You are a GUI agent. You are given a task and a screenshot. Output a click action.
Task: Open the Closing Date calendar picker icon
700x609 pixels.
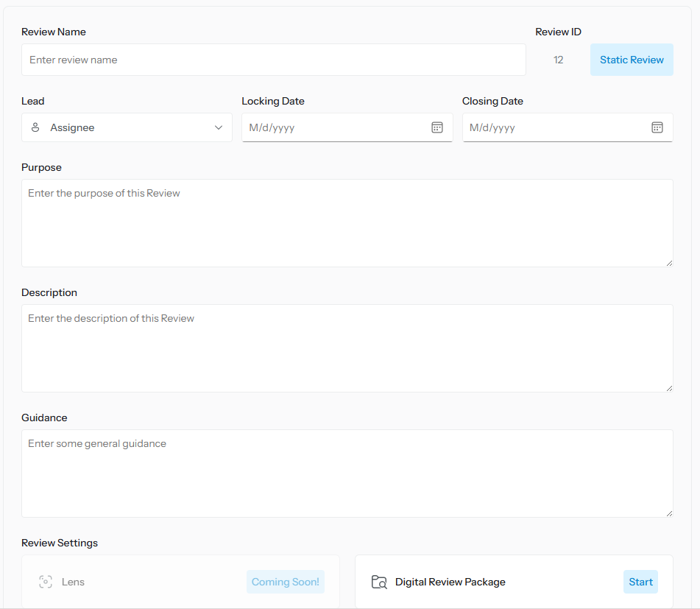tap(657, 127)
